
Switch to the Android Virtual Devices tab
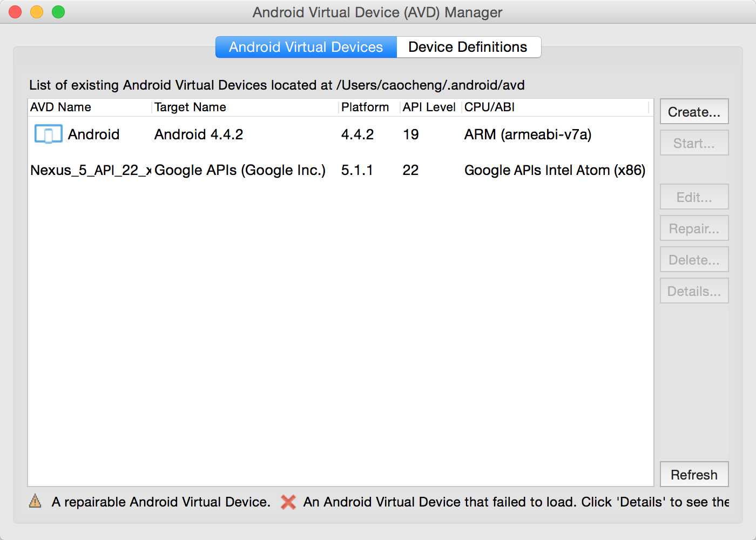pyautogui.click(x=306, y=47)
